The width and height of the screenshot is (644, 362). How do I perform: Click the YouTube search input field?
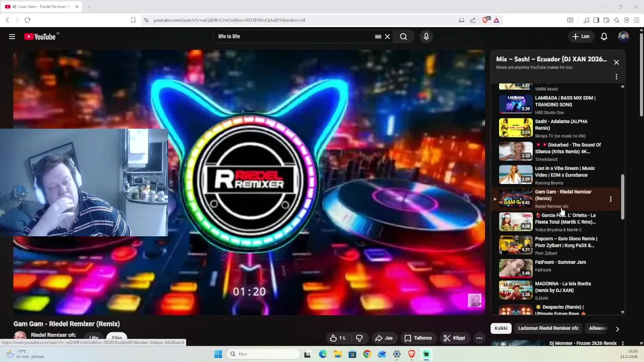click(x=294, y=36)
